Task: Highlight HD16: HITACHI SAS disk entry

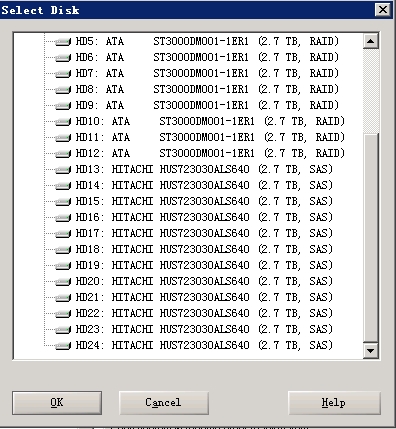Action: (204, 217)
